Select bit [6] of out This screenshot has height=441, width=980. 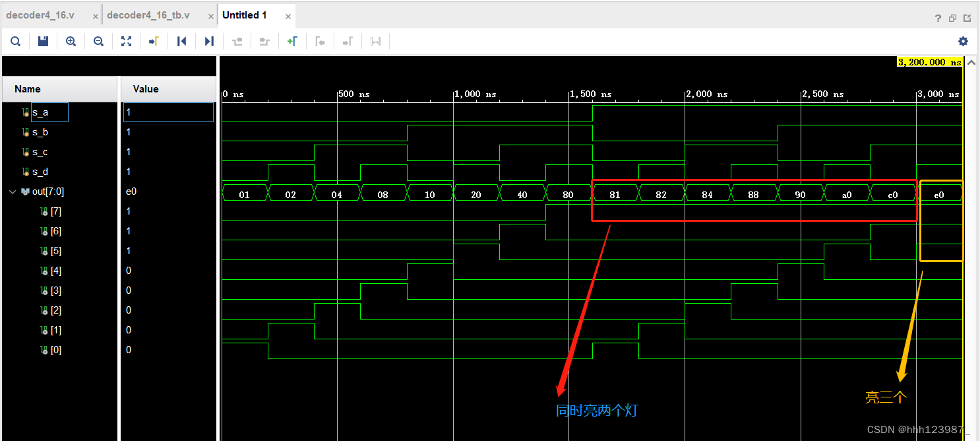(x=55, y=231)
